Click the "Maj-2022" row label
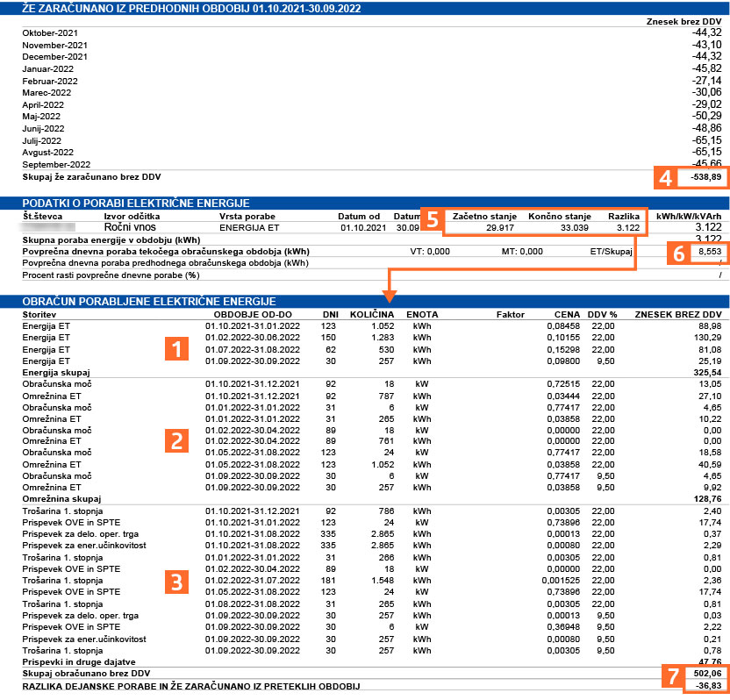730x700 pixels. [41, 117]
